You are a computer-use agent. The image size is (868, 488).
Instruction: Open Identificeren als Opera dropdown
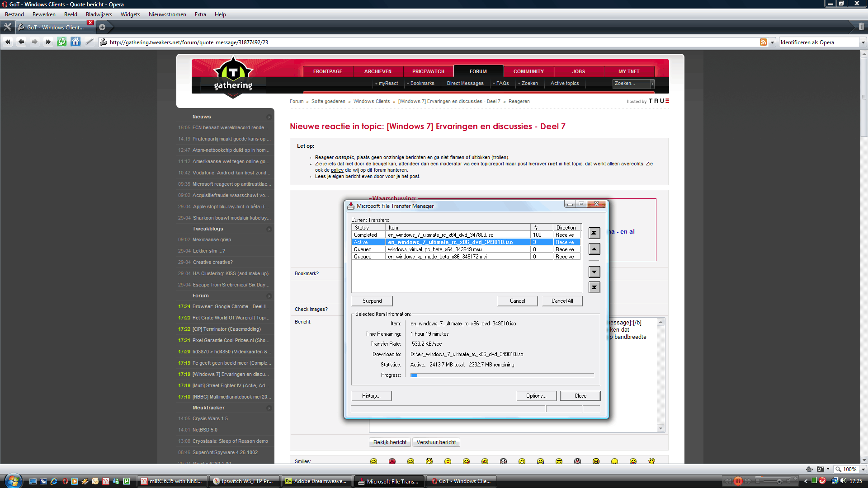pos(863,42)
